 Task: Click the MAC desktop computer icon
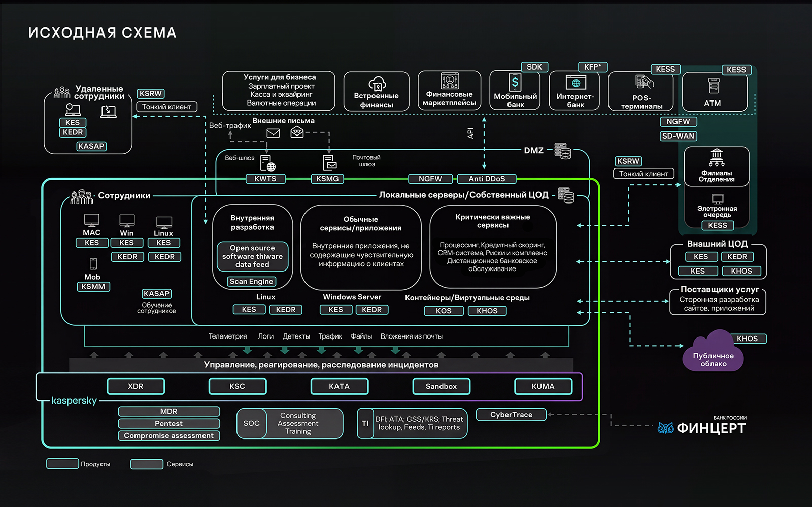coord(92,221)
